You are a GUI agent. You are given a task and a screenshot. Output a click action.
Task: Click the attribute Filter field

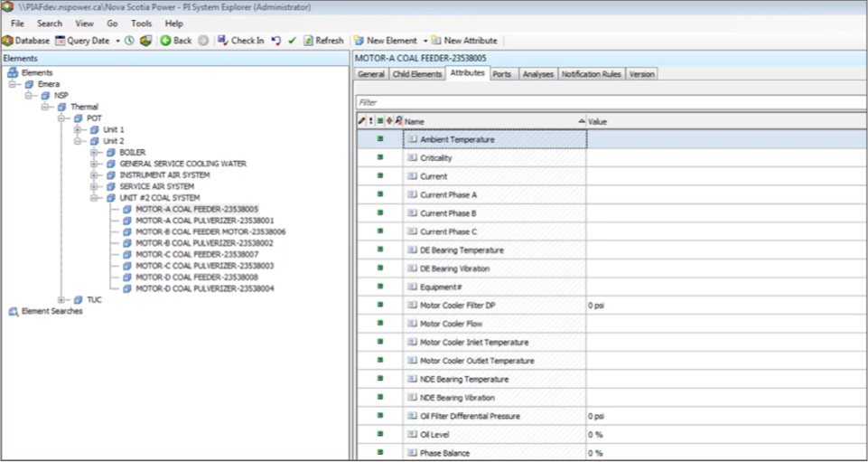tap(611, 102)
